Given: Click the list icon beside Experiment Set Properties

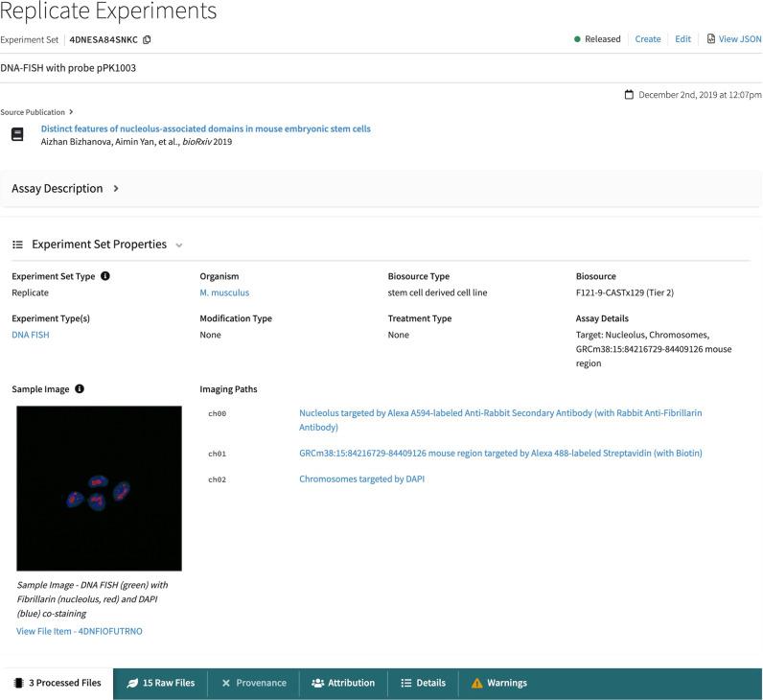Looking at the screenshot, I should pyautogui.click(x=17, y=245).
